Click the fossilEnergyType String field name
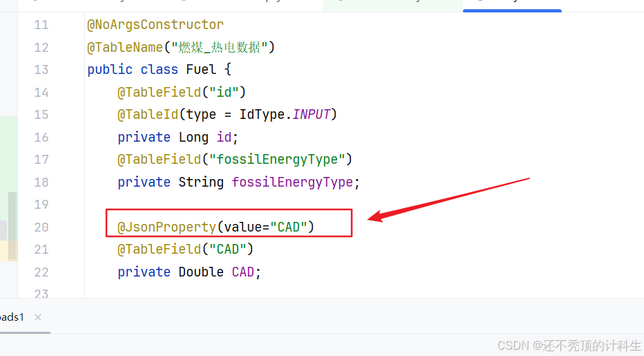 (292, 182)
